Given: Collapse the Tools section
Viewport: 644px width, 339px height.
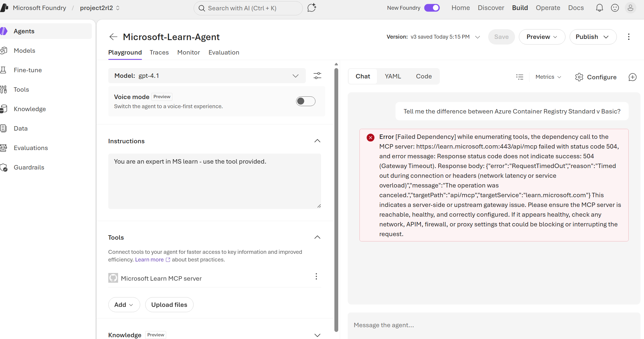Looking at the screenshot, I should click(x=317, y=237).
